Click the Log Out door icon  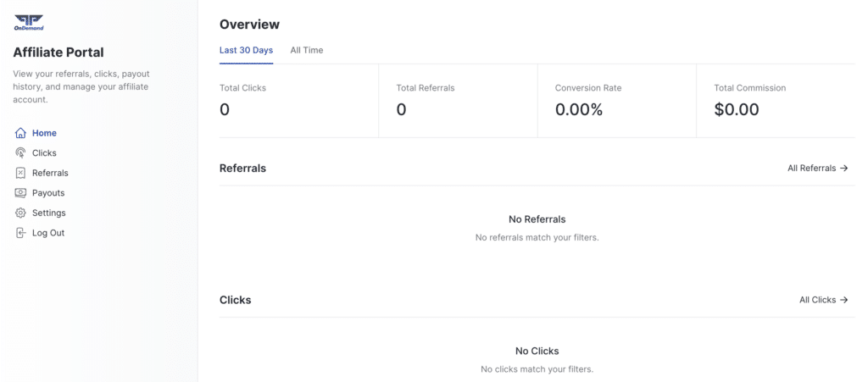tap(20, 233)
